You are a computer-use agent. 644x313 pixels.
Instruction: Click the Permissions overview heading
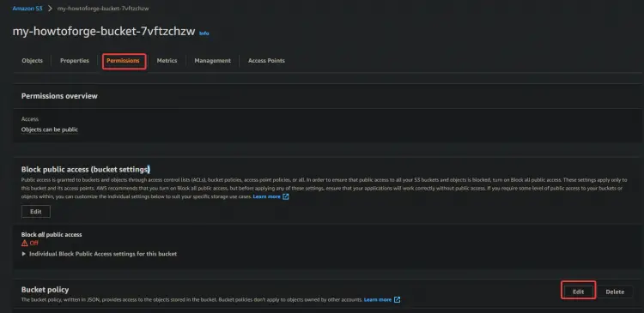59,96
